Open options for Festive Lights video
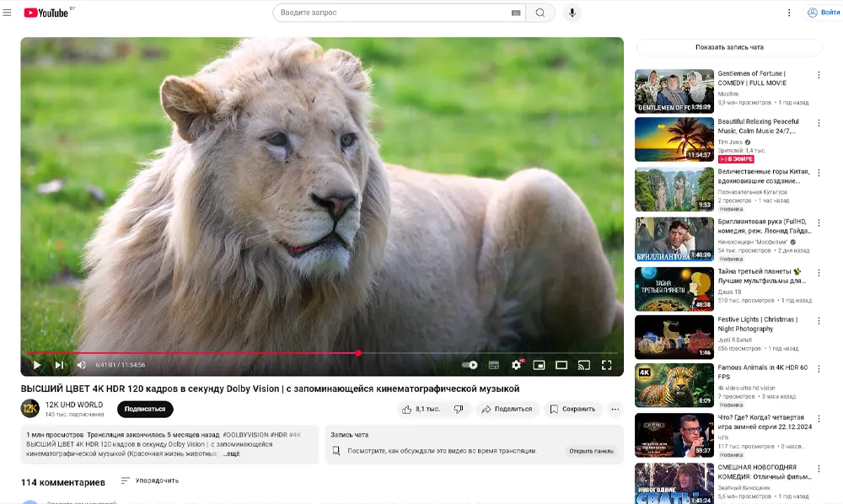The width and height of the screenshot is (843, 504). [x=819, y=321]
